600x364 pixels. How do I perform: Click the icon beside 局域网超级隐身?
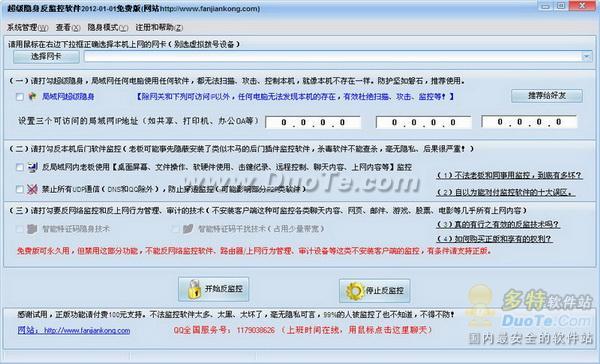tap(33, 96)
